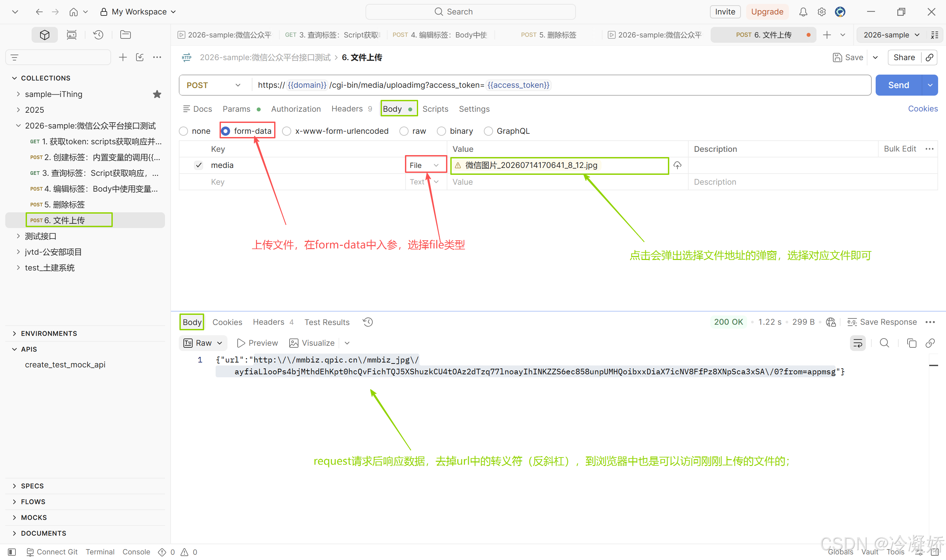This screenshot has height=560, width=946.
Task: Open the Send options arrow
Action: click(930, 85)
